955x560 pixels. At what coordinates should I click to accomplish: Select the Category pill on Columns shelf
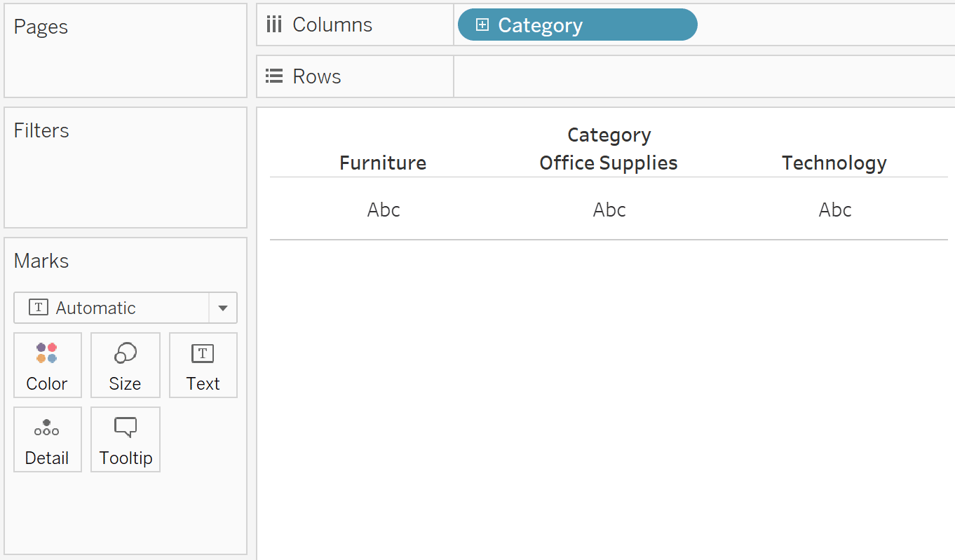pos(577,25)
